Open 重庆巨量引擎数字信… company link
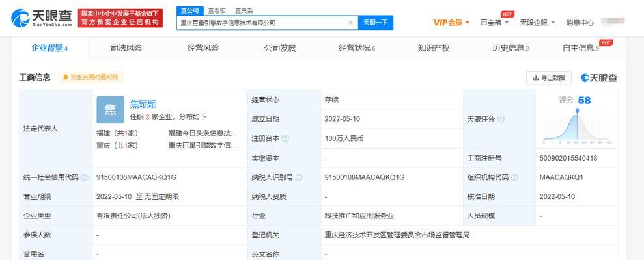This screenshot has width=644, height=260. pos(203,145)
